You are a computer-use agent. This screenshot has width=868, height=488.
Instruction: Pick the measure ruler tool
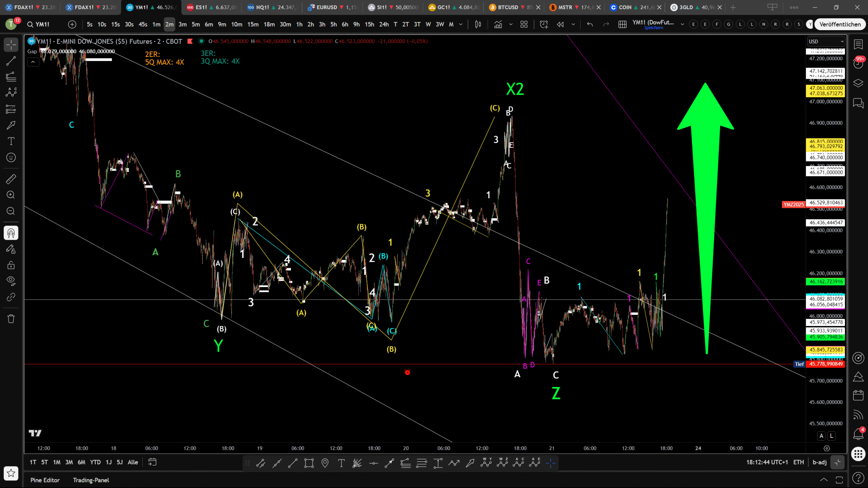[x=11, y=179]
